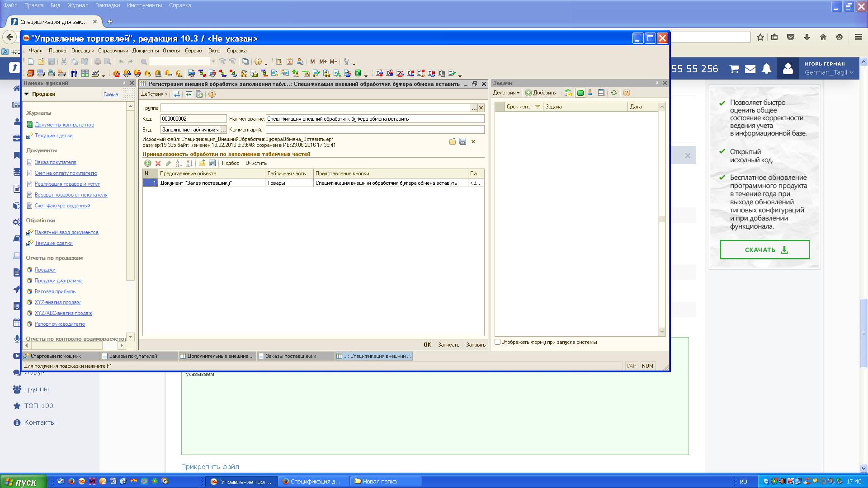Click the Записать button
This screenshot has height=488, width=868.
pyautogui.click(x=448, y=345)
